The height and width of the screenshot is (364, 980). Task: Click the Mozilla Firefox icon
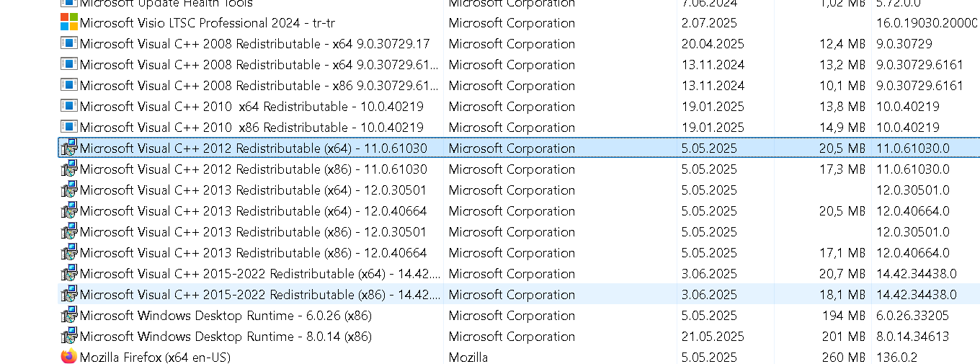(x=69, y=357)
